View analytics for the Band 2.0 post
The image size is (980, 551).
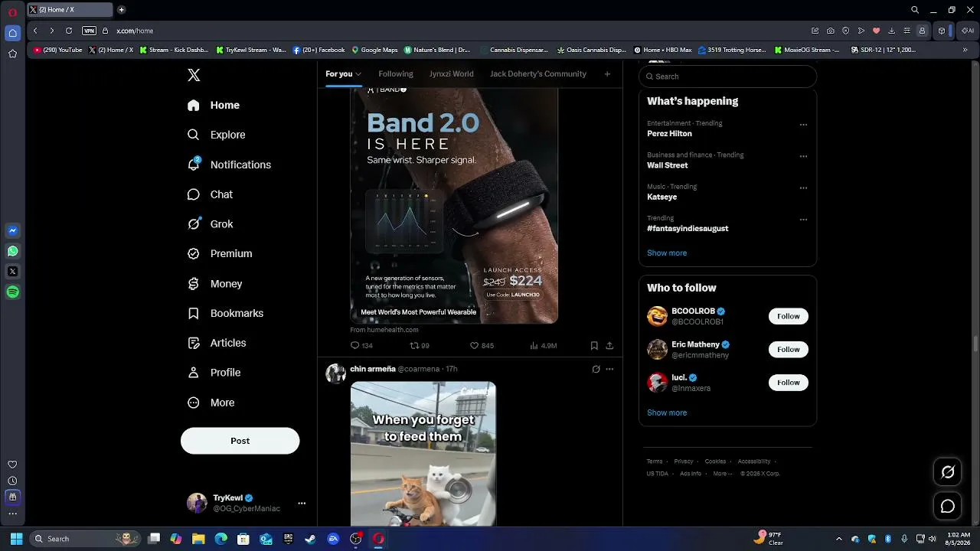[x=534, y=346]
